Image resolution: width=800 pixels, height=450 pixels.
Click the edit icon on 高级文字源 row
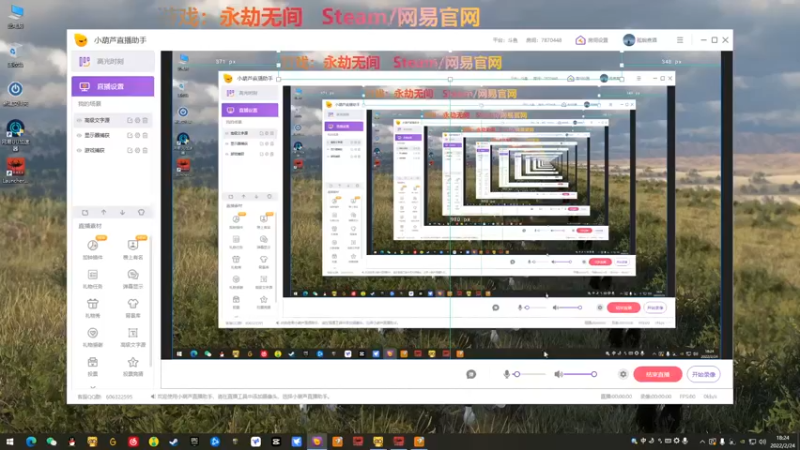coord(130,120)
